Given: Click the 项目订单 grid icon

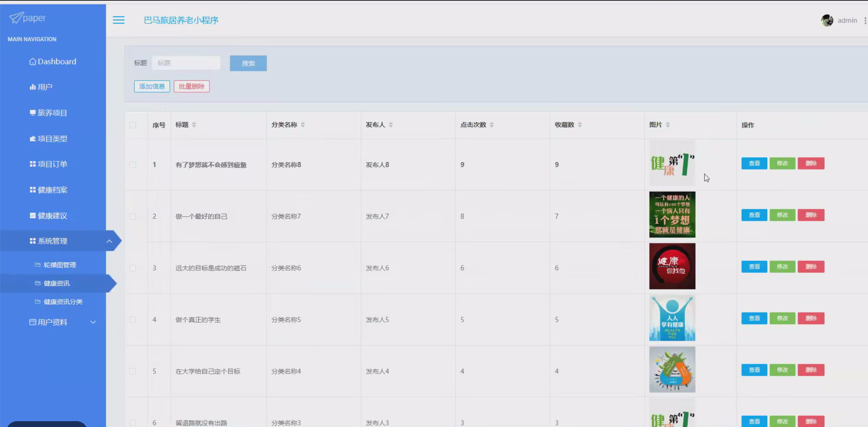Looking at the screenshot, I should [33, 164].
